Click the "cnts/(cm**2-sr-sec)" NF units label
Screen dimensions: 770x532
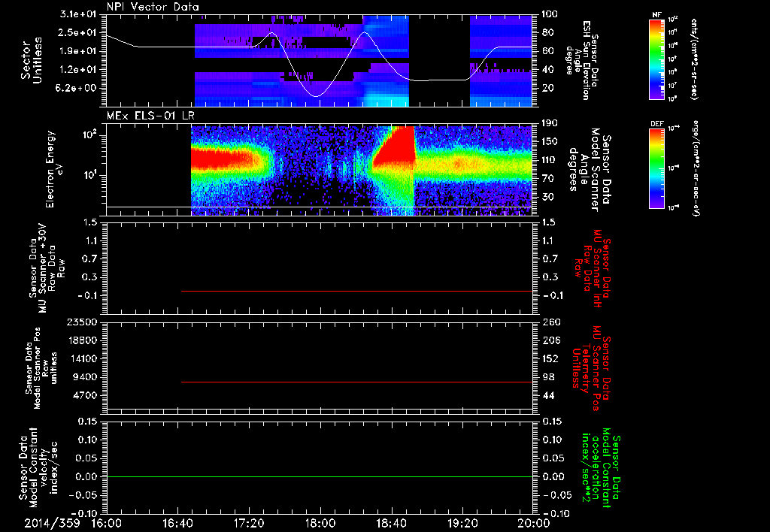click(x=694, y=59)
